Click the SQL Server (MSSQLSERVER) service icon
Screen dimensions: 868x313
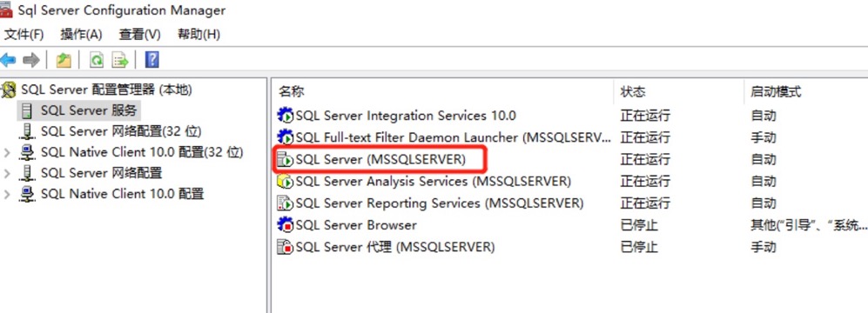coord(285,159)
